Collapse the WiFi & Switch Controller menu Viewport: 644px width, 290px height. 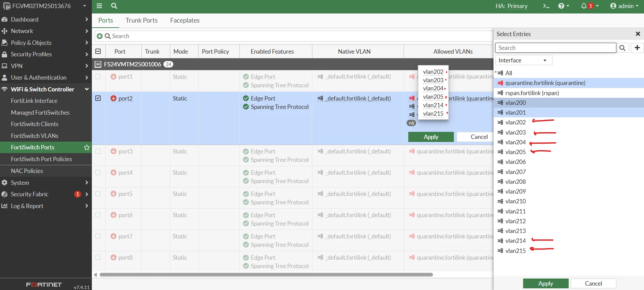(x=46, y=89)
